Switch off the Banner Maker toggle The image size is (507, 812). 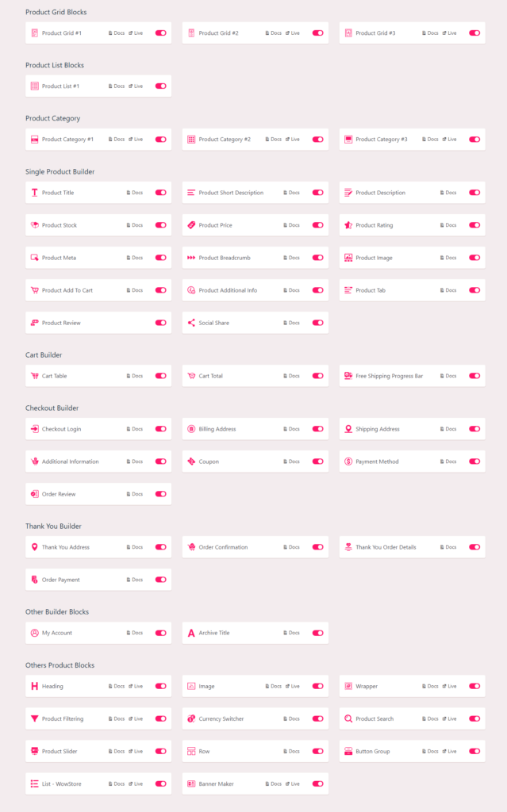317,783
